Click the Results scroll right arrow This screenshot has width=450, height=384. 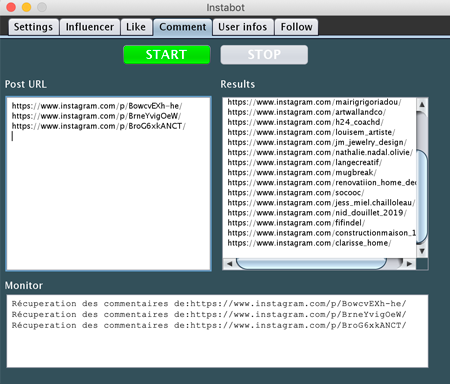pyautogui.click(x=409, y=264)
